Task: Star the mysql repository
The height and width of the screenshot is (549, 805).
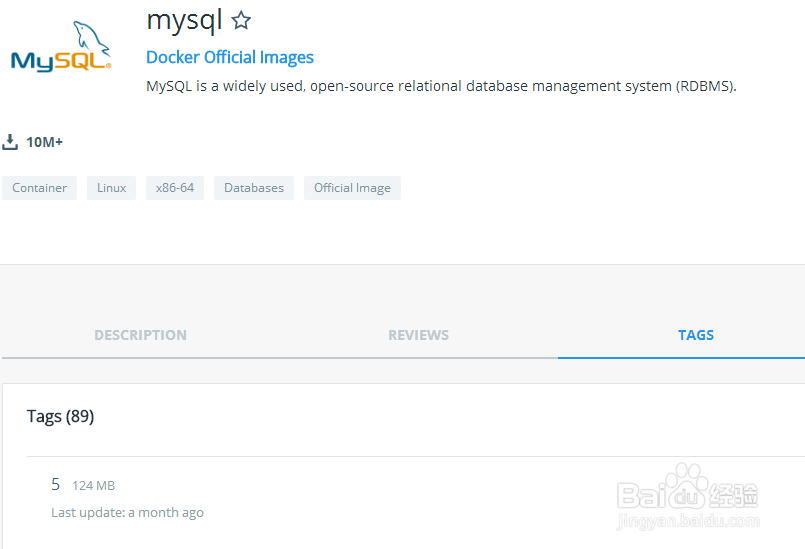Action: pyautogui.click(x=241, y=20)
